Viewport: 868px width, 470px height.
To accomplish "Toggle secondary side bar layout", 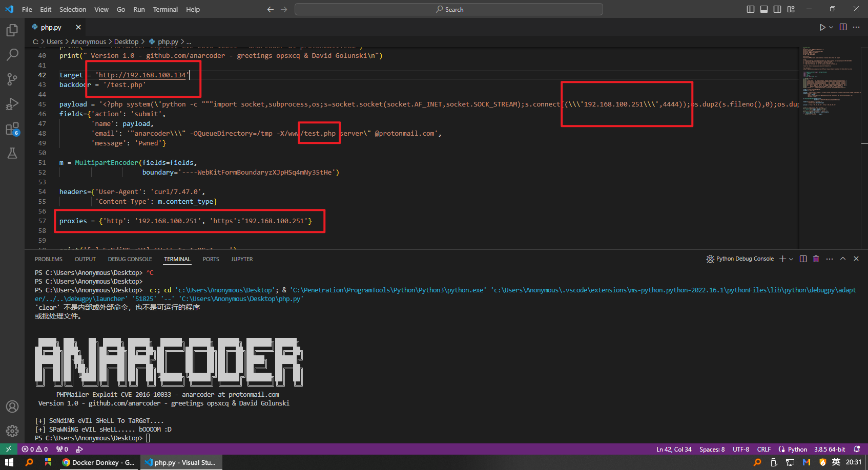I will tap(777, 9).
